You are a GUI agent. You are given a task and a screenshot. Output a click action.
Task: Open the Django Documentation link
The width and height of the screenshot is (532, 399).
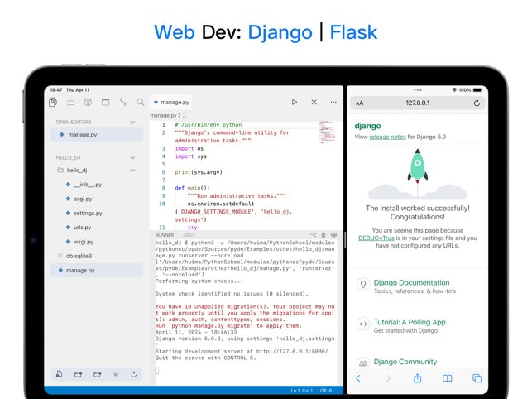[x=411, y=282]
